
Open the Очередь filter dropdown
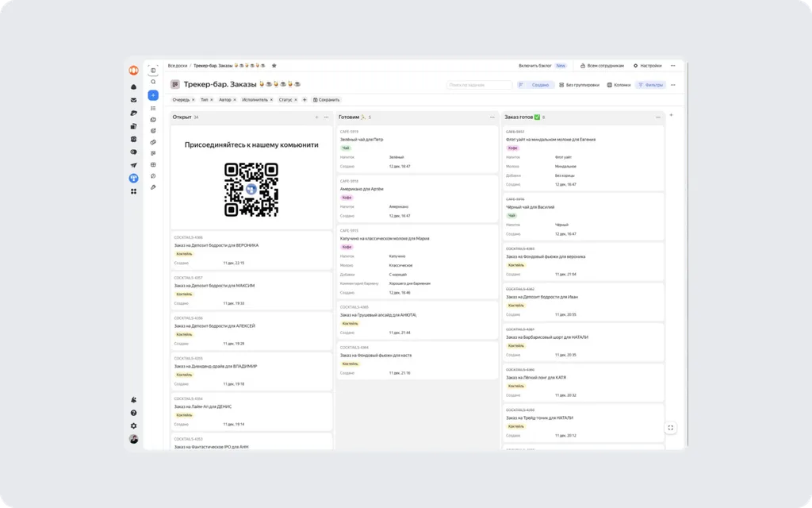(x=181, y=99)
